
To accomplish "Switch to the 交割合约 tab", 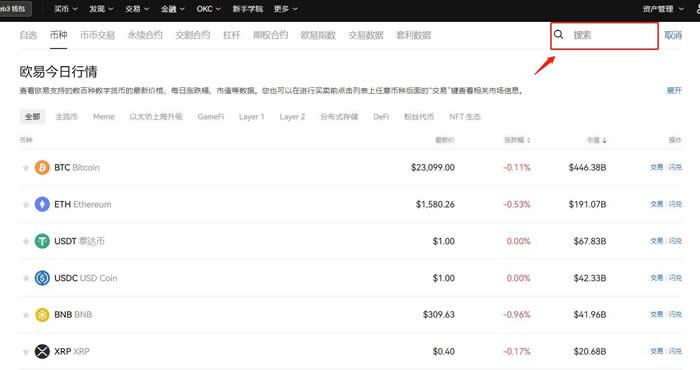I will coord(193,35).
